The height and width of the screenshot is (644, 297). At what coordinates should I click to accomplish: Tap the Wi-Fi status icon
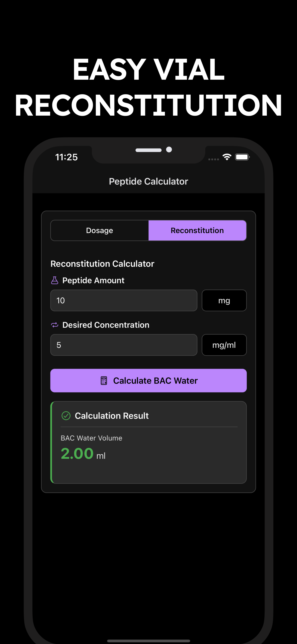(x=227, y=157)
